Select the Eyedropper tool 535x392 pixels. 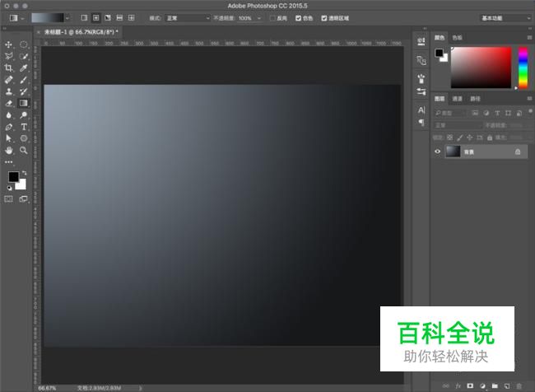click(24, 68)
